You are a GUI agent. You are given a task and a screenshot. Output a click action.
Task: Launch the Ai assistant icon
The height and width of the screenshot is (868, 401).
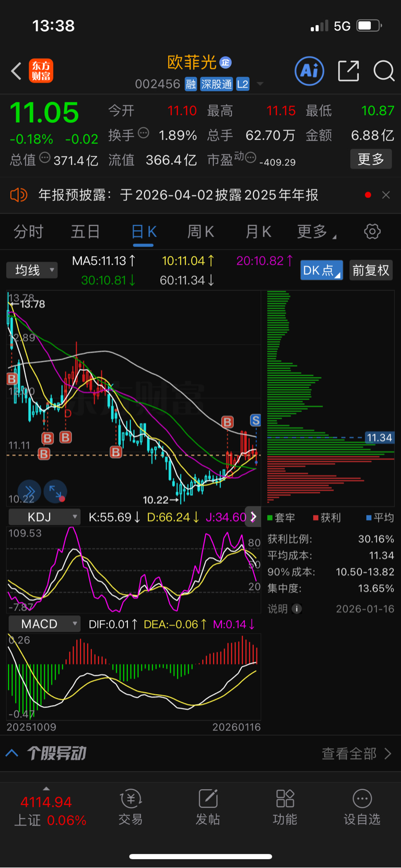(310, 71)
